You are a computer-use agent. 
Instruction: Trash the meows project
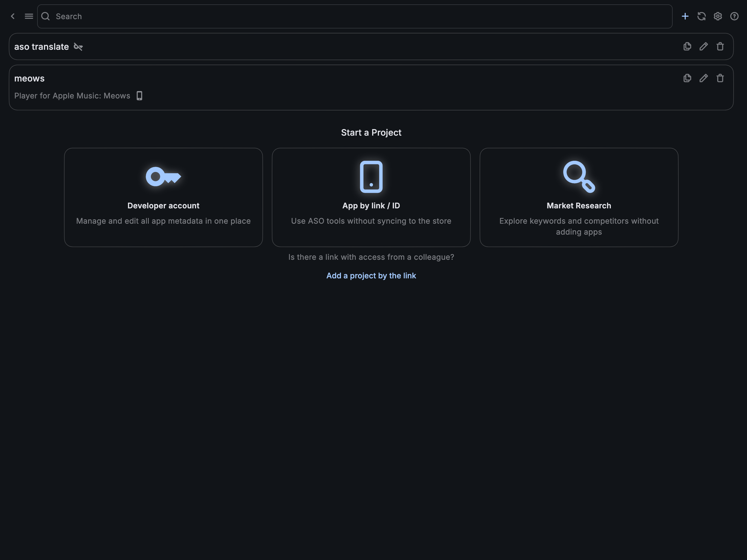[720, 78]
